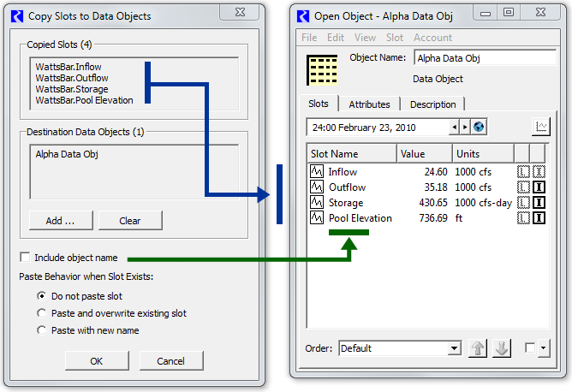Select Paste with new name option
This screenshot has height=392, width=572.
[42, 330]
